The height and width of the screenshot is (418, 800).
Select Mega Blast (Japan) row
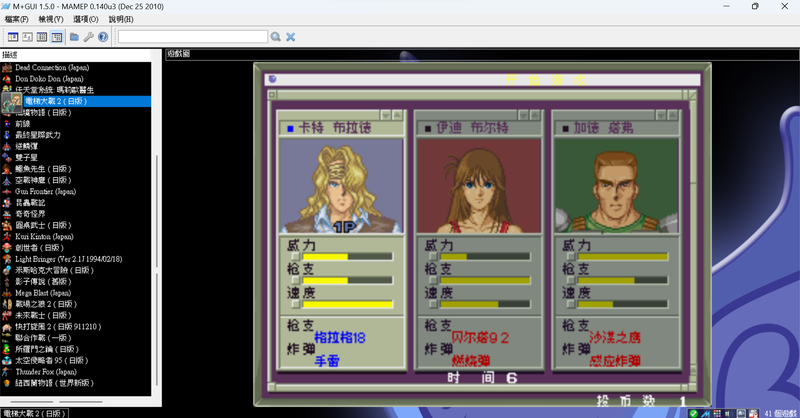76,293
